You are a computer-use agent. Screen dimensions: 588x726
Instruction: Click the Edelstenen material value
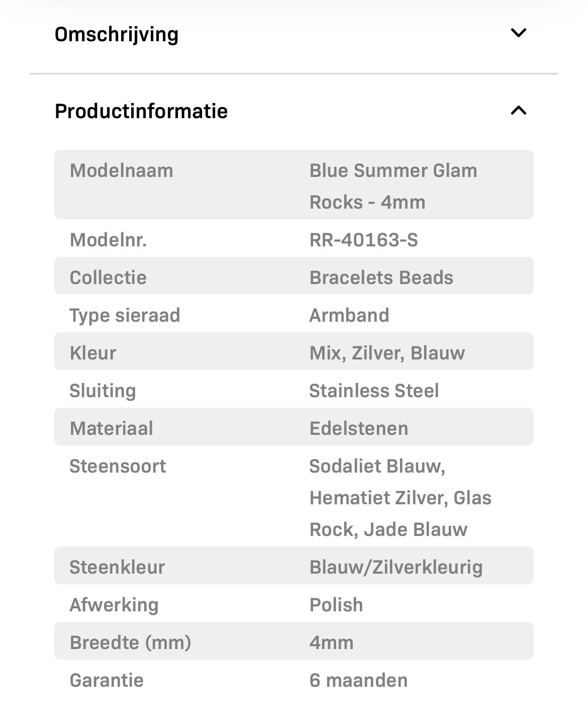pos(359,428)
